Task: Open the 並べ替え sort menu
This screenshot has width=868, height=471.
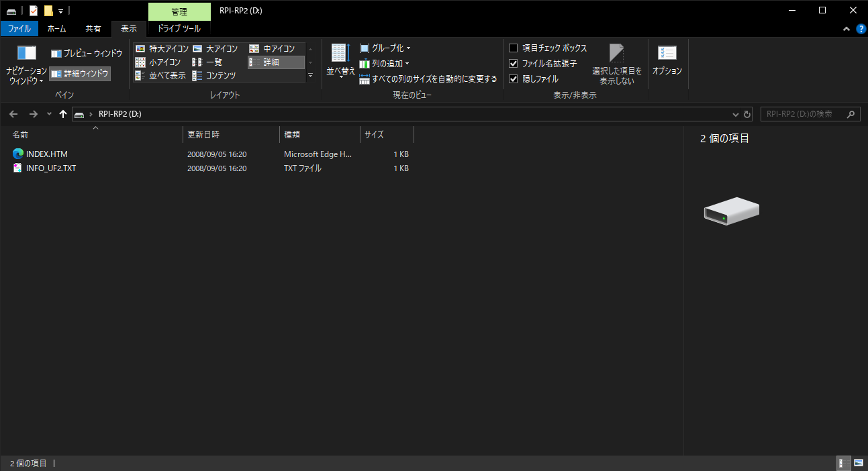Action: click(x=340, y=62)
